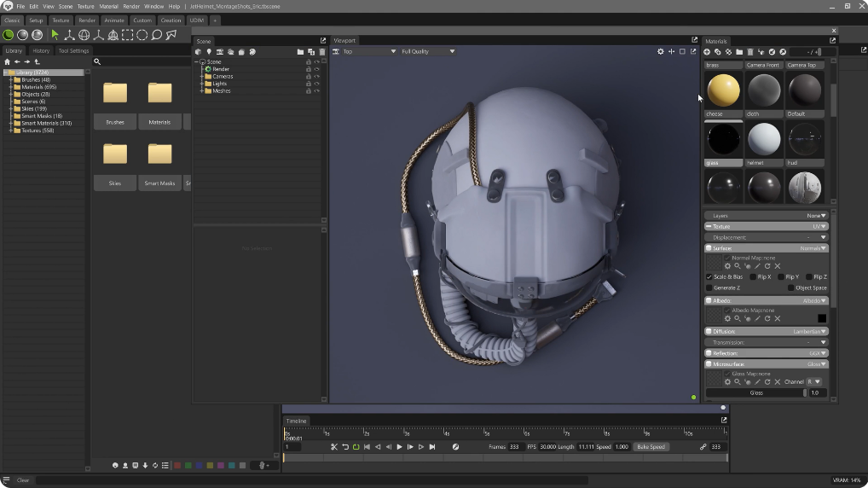Select the helmet material thumbnail
The image size is (868, 488).
(x=764, y=139)
